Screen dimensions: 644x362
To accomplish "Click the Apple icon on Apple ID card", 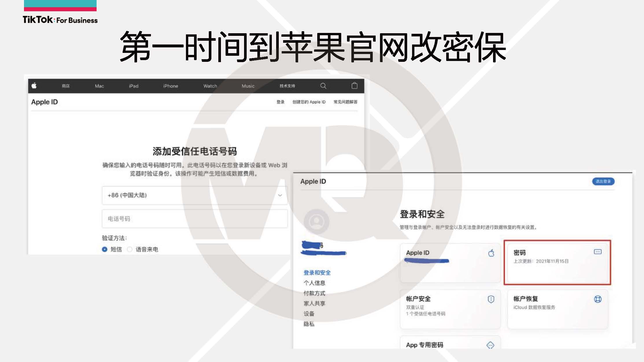I will coord(491,253).
